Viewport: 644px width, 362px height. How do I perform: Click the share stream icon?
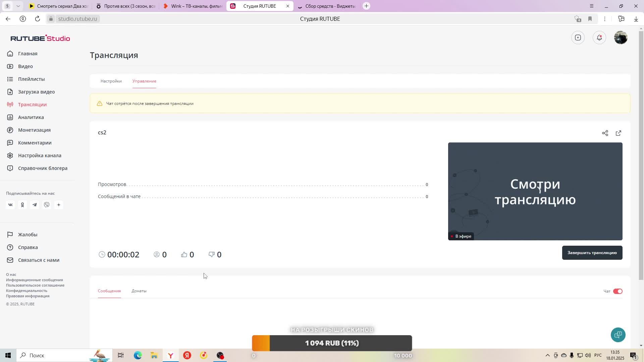605,133
